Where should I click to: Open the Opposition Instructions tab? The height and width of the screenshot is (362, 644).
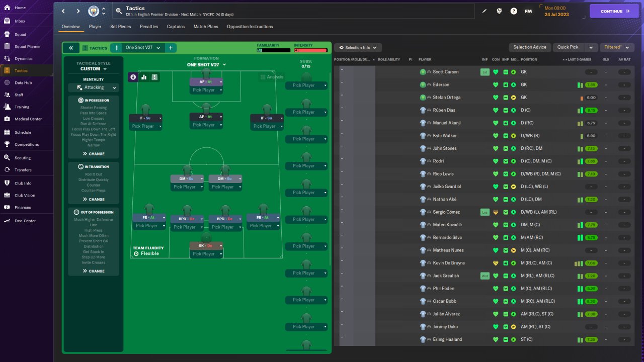click(x=250, y=27)
